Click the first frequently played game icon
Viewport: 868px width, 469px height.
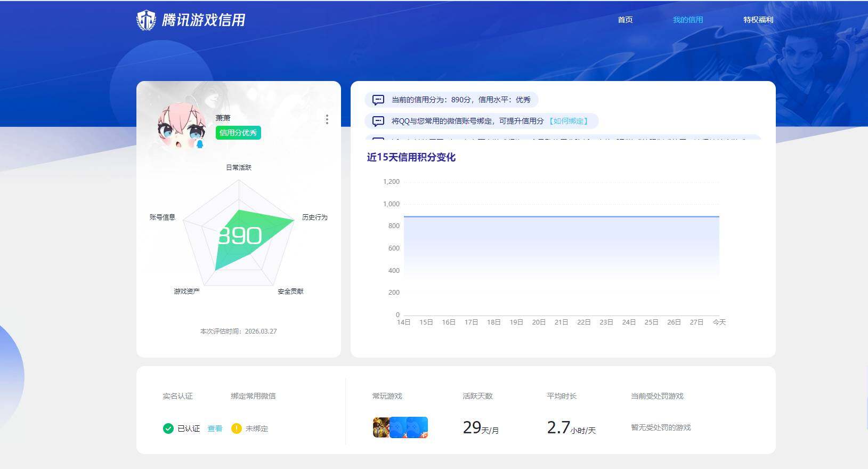(381, 427)
